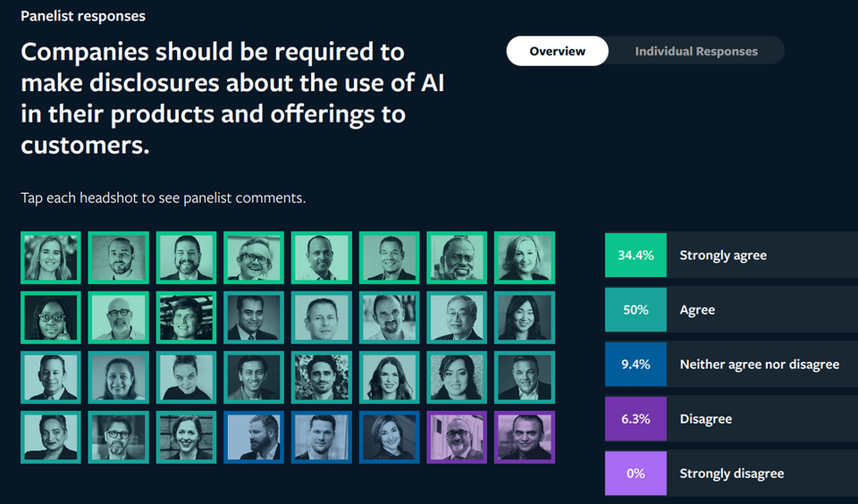858x504 pixels.
Task: Click the purple 6.3% Disagree swatch
Action: [635, 419]
